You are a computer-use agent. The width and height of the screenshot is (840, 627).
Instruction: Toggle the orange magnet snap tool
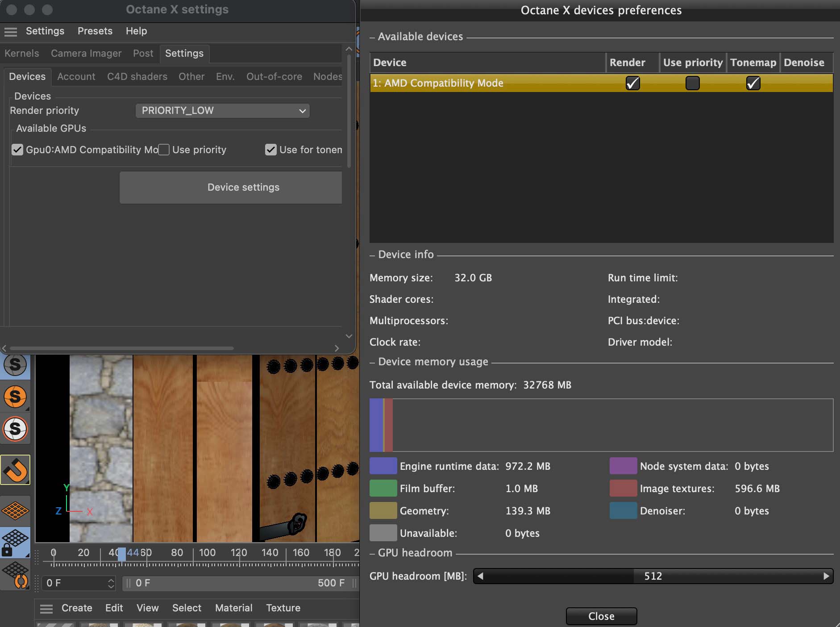(x=15, y=470)
